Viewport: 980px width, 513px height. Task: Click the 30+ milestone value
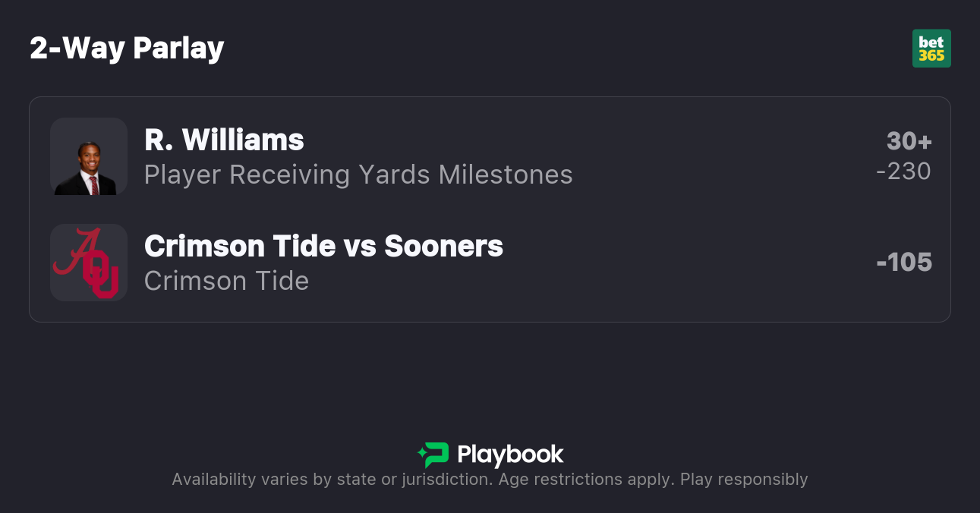point(909,141)
